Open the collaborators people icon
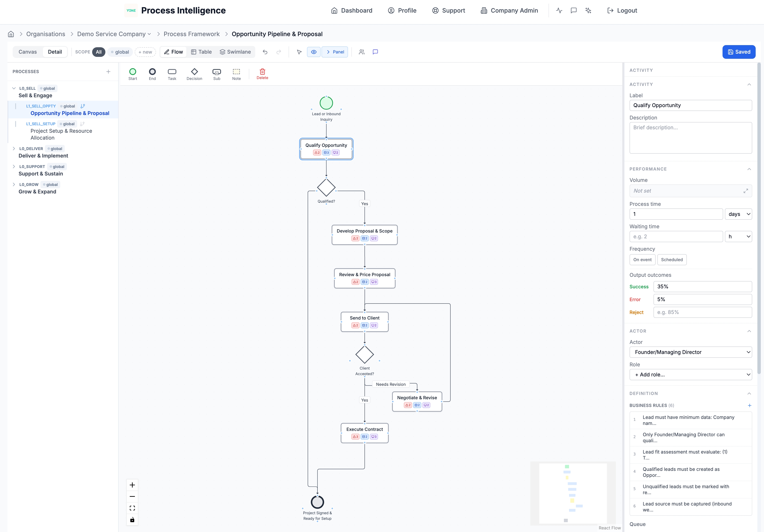The image size is (764, 532). coord(362,52)
